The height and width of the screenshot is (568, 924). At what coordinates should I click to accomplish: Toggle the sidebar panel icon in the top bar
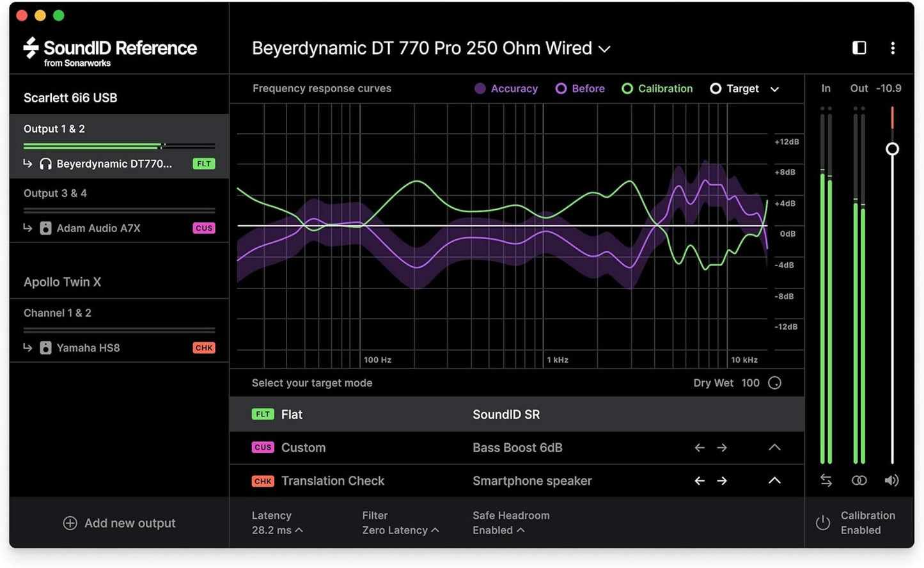859,48
